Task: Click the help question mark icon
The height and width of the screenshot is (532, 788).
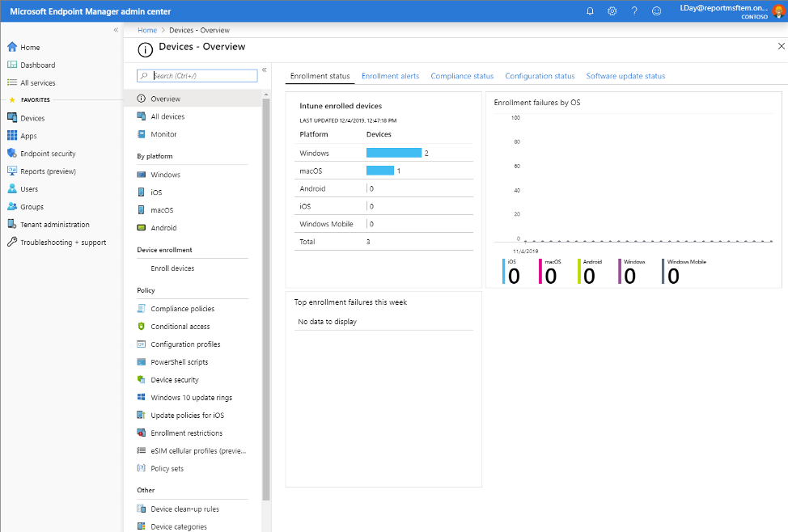Action: click(x=634, y=11)
